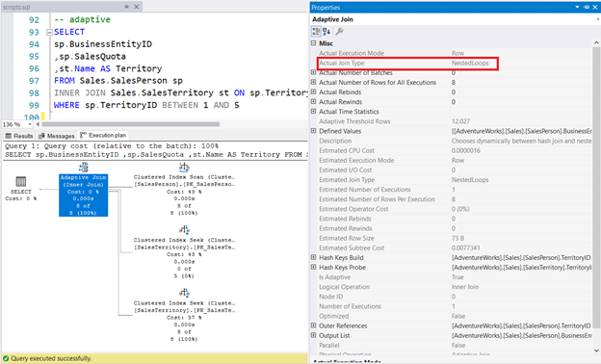This screenshot has width=601, height=364.
Task: Click the Description property row
Action: pos(455,141)
